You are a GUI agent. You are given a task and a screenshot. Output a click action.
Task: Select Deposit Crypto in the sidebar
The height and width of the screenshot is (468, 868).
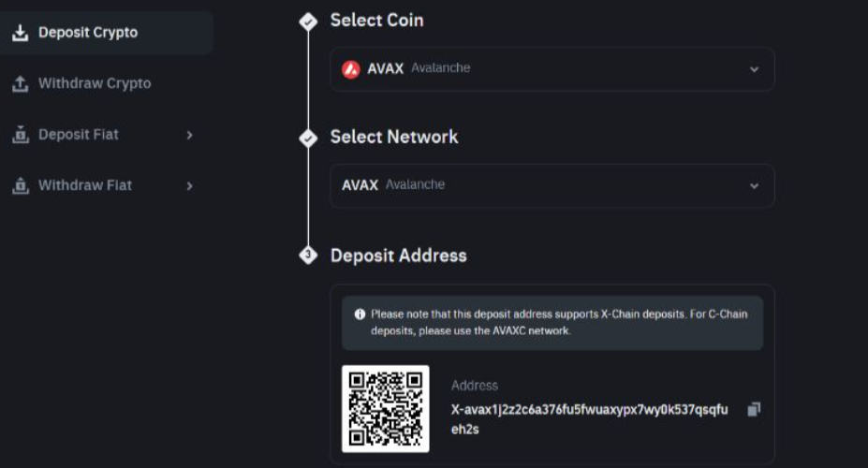(88, 33)
